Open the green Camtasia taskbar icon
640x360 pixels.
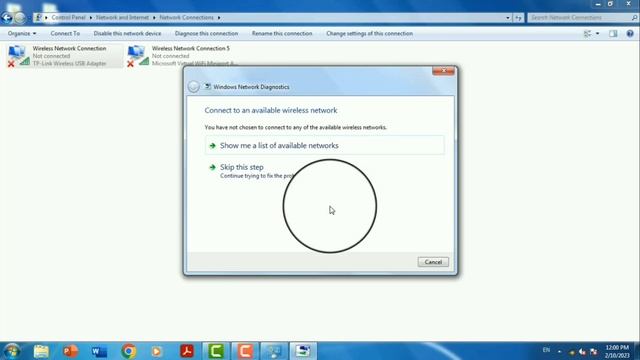[216, 351]
